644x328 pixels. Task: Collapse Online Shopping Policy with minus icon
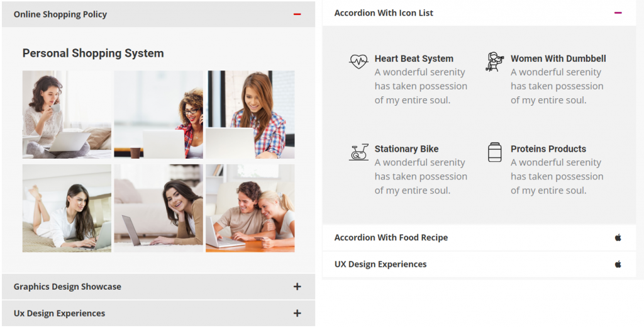click(x=297, y=14)
